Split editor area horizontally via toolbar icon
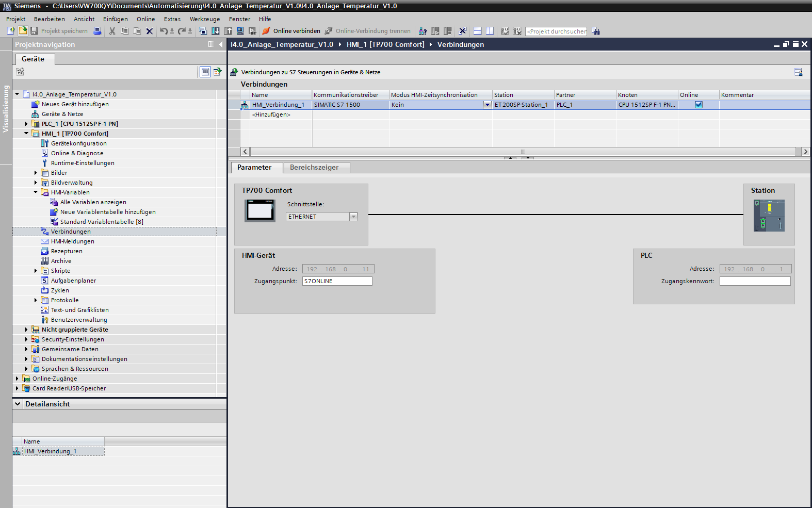812x508 pixels. point(478,31)
